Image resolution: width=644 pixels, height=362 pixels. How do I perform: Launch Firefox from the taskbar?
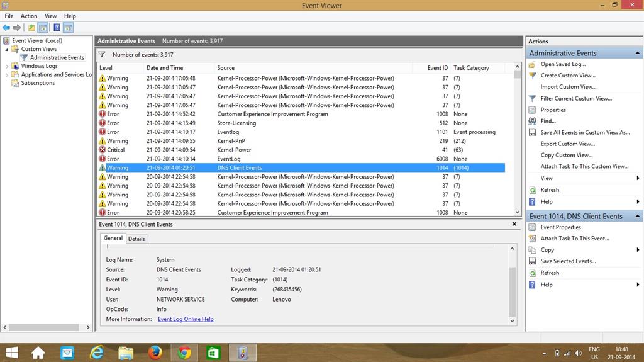(155, 353)
